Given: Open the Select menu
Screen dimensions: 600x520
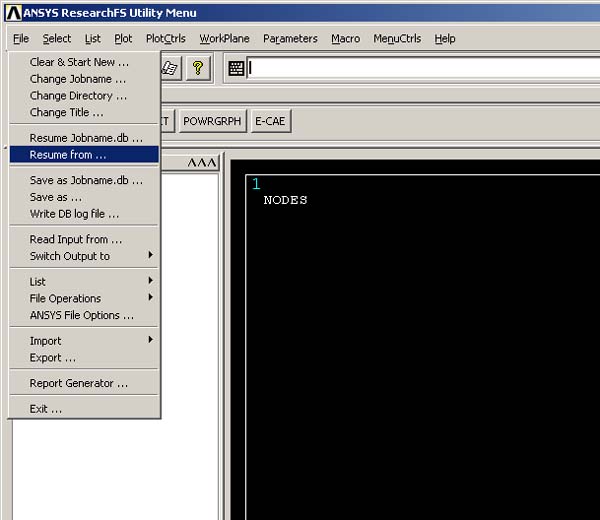Looking at the screenshot, I should tap(57, 39).
